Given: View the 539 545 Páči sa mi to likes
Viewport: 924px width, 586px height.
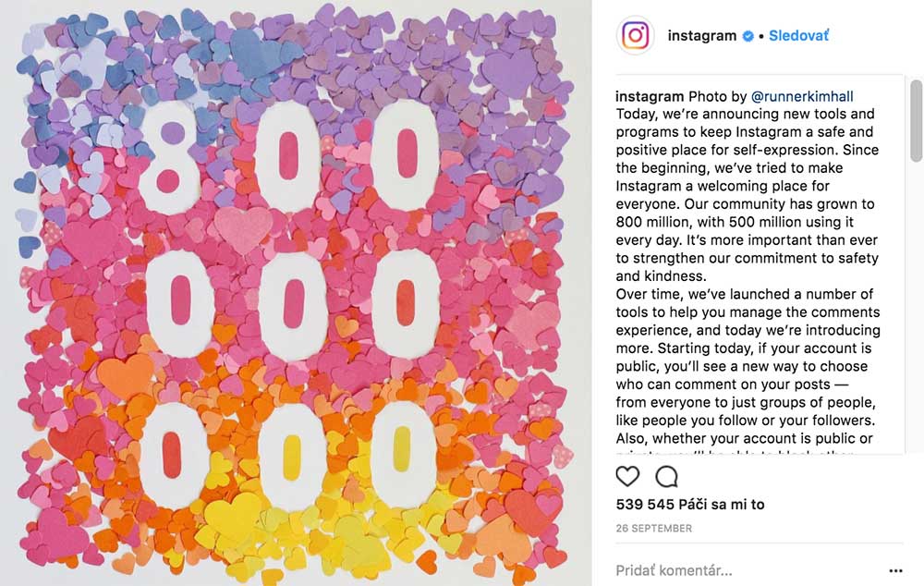Looking at the screenshot, I should coord(690,504).
